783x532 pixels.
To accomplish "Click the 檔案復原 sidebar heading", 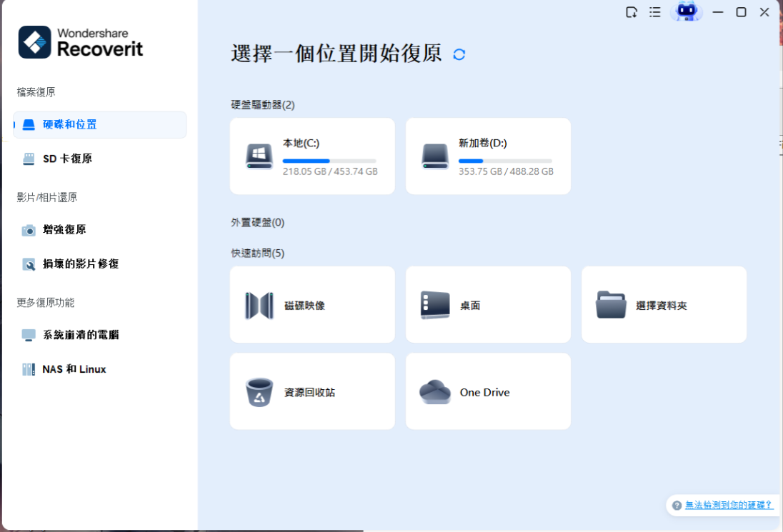I will pos(36,92).
